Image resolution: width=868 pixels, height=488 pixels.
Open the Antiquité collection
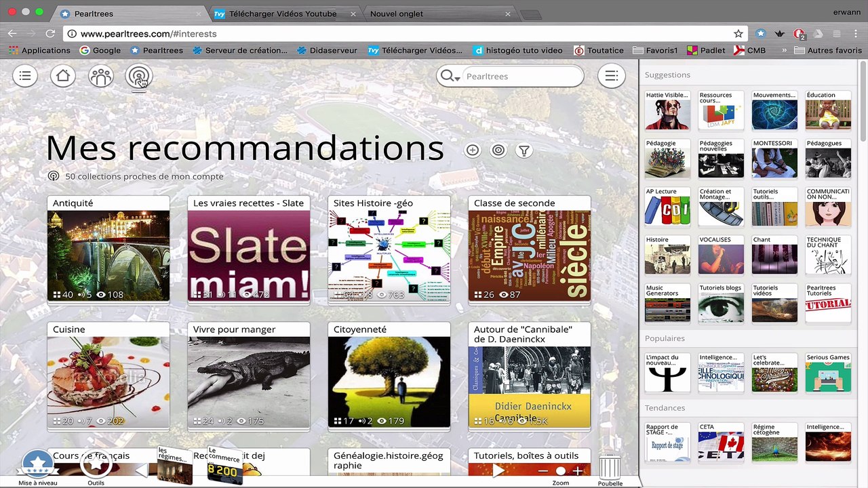coord(108,249)
